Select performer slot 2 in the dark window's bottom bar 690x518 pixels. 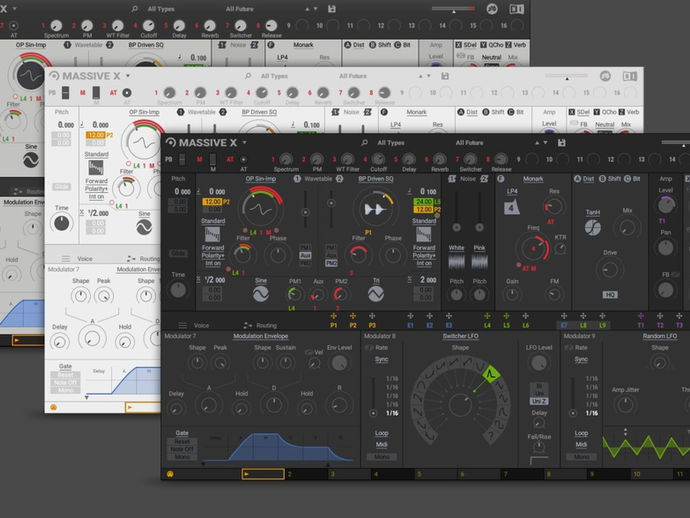point(307,474)
